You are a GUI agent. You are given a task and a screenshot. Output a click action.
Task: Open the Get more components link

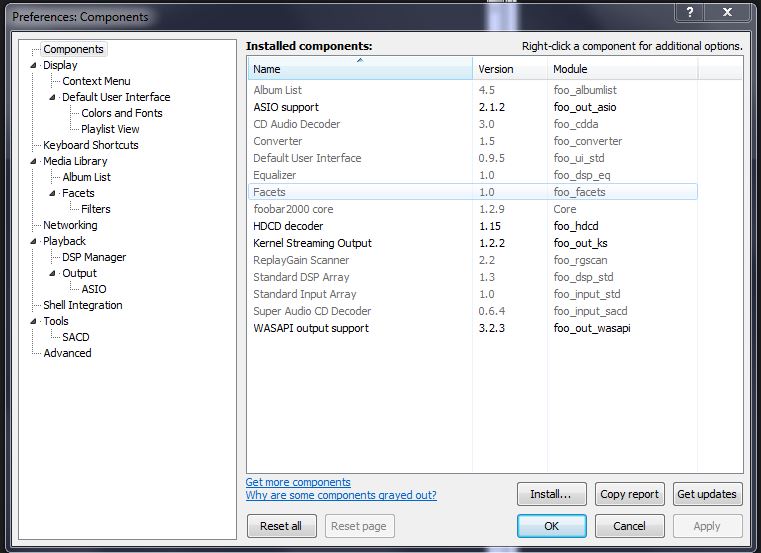(298, 482)
